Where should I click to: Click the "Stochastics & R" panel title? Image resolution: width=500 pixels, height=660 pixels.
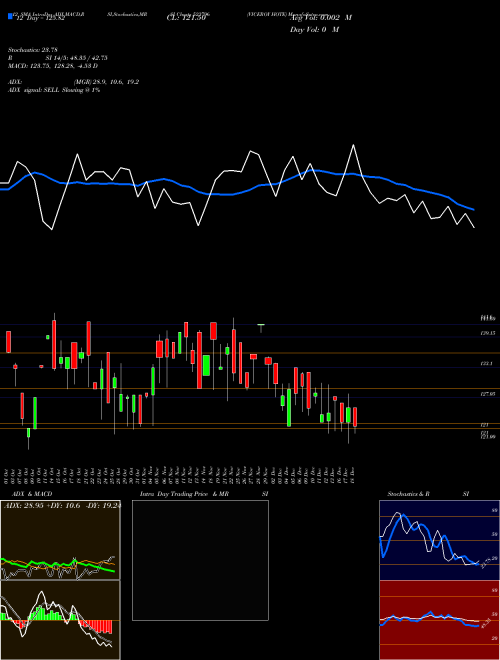[409, 494]
